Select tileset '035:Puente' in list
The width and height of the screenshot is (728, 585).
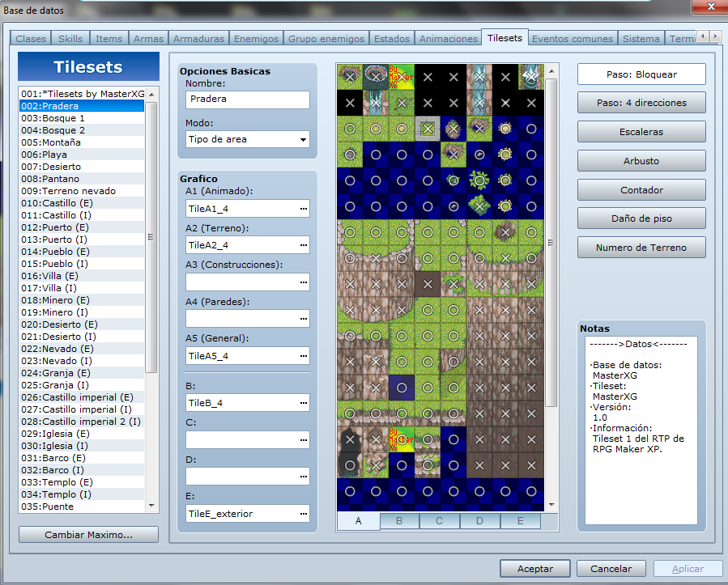tap(82, 507)
